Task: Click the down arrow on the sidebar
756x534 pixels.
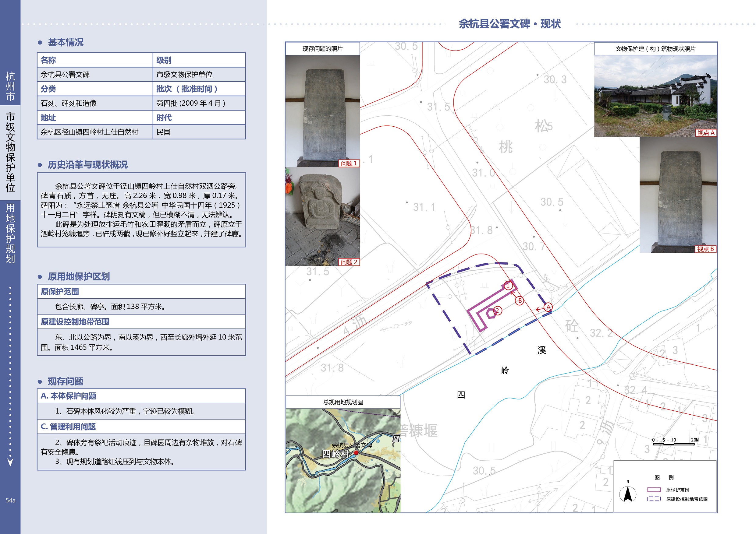Action: 10,462
